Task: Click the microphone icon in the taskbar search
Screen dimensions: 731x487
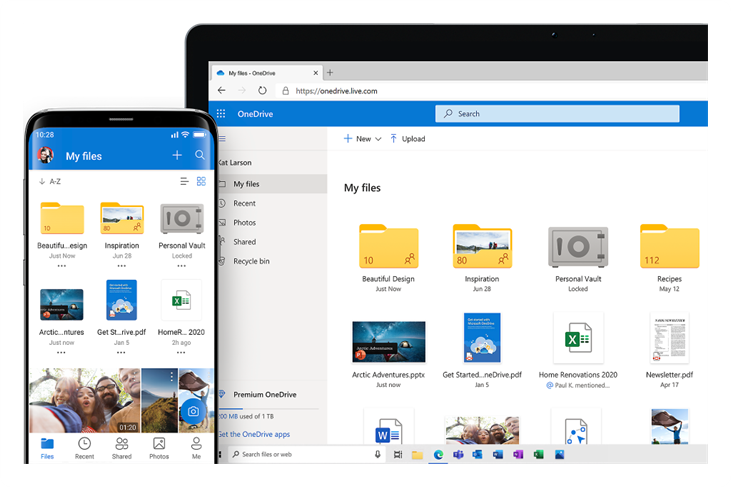Action: click(x=378, y=454)
